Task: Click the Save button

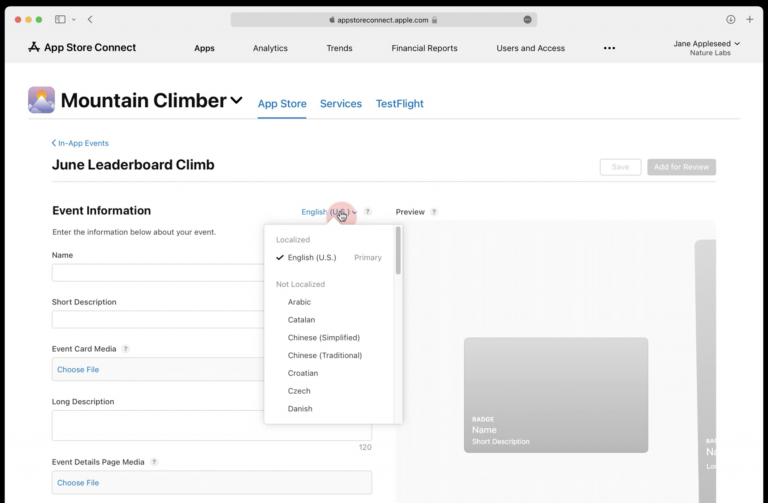Action: tap(620, 167)
